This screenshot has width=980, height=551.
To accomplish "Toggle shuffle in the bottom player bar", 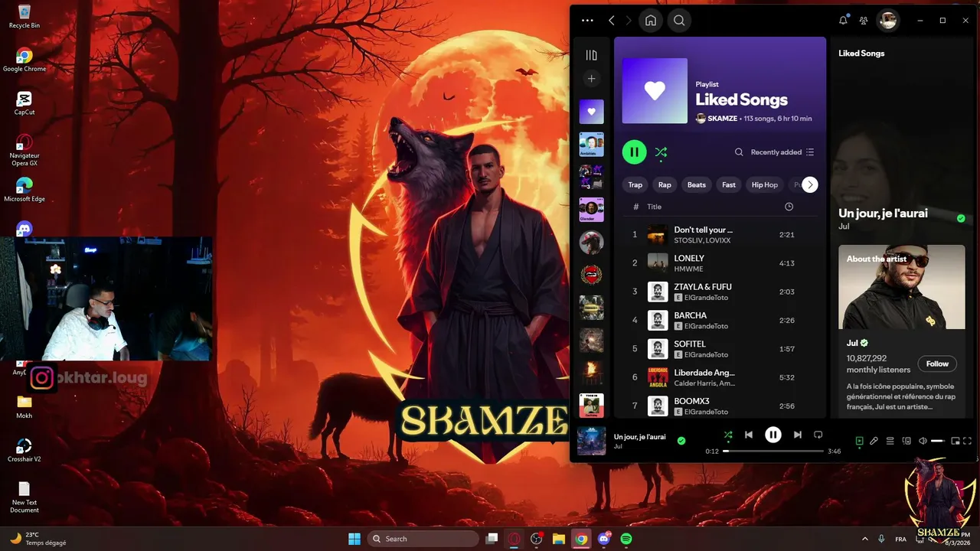I will [x=728, y=435].
